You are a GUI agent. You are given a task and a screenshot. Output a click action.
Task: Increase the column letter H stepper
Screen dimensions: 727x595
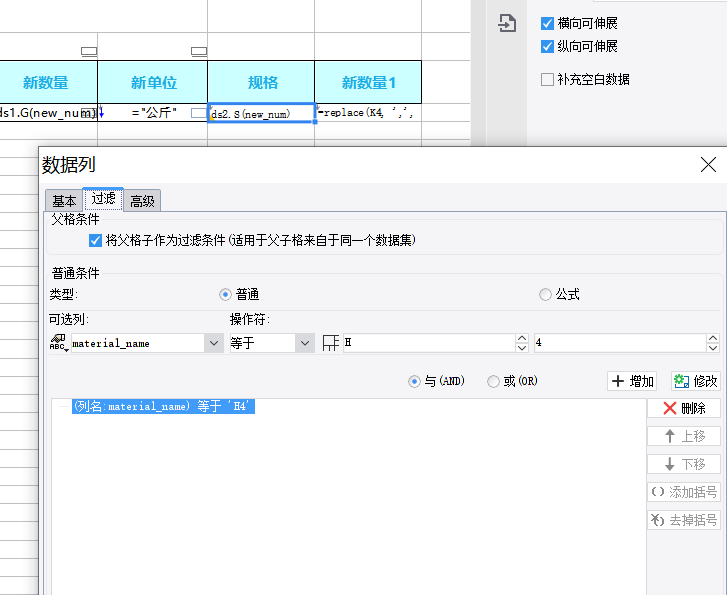(x=522, y=339)
